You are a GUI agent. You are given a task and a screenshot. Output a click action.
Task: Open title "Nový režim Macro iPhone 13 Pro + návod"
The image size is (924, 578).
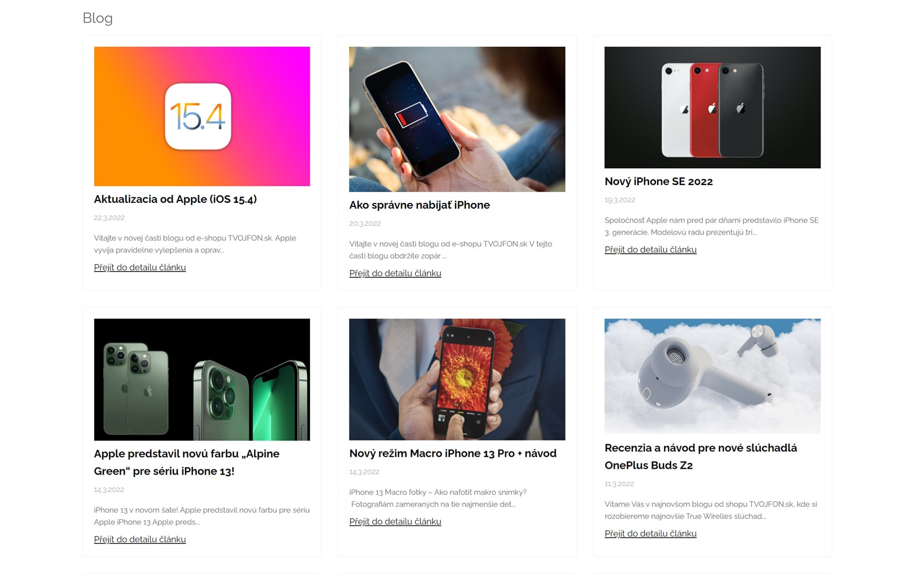point(453,454)
